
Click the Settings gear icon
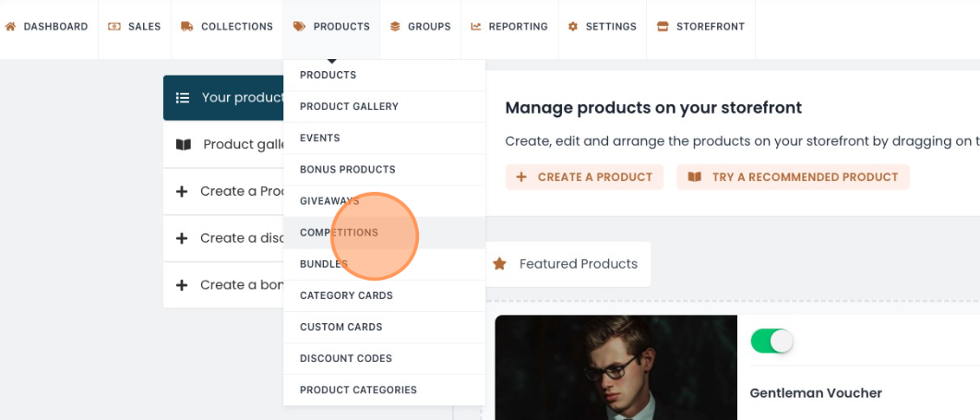click(573, 27)
